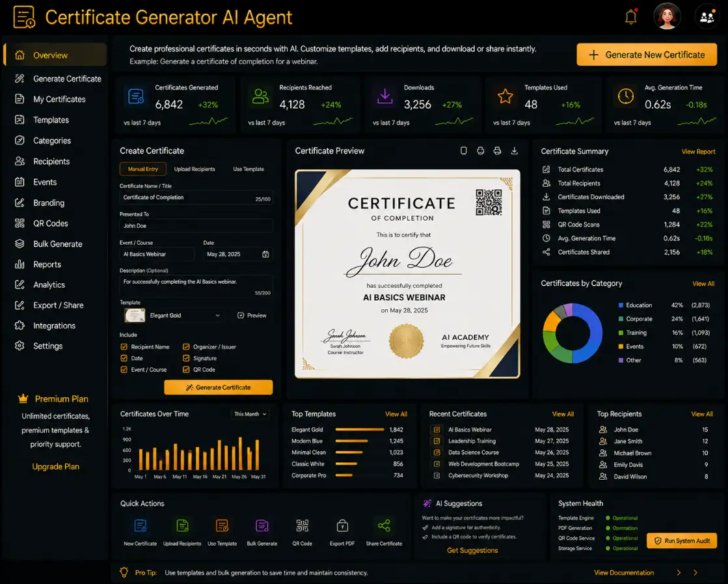Open the user avatar profile

point(667,16)
